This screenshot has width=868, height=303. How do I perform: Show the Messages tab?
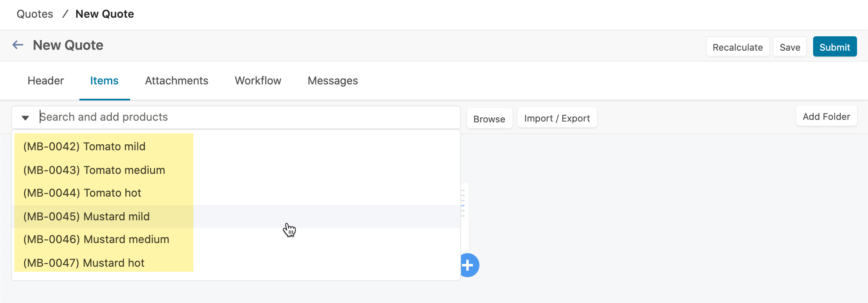pyautogui.click(x=333, y=81)
